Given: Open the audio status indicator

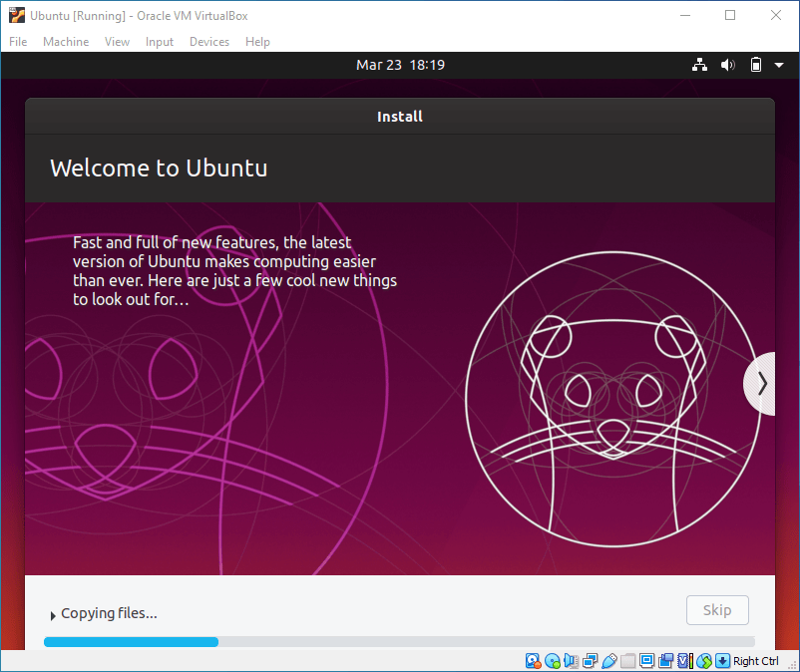Looking at the screenshot, I should tap(572, 661).
